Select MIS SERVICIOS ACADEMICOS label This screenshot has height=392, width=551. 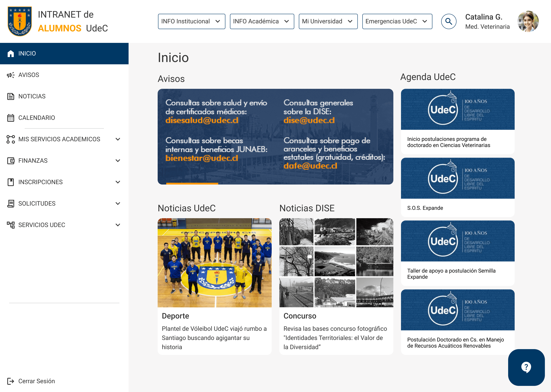pos(59,139)
